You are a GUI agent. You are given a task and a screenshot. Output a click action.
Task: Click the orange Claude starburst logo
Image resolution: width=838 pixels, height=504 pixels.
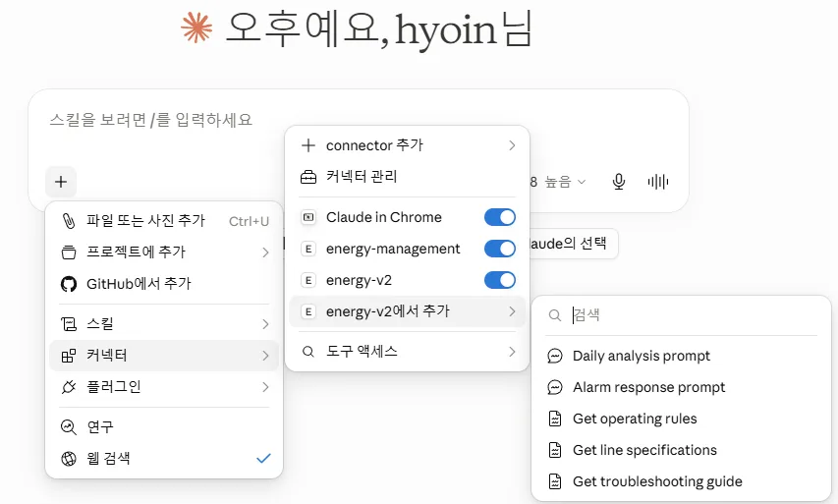196,28
